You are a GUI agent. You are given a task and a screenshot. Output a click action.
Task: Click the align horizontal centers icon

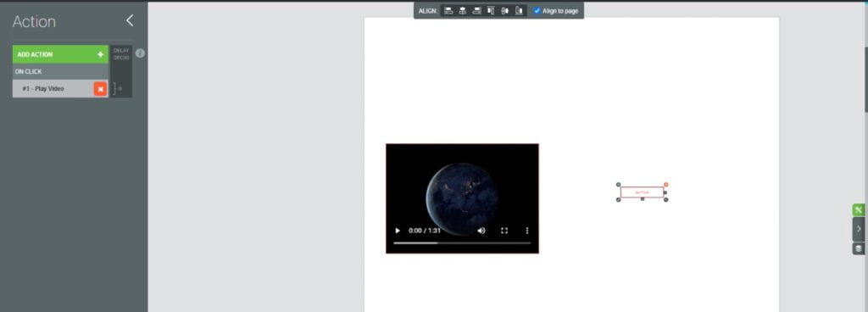tap(462, 10)
